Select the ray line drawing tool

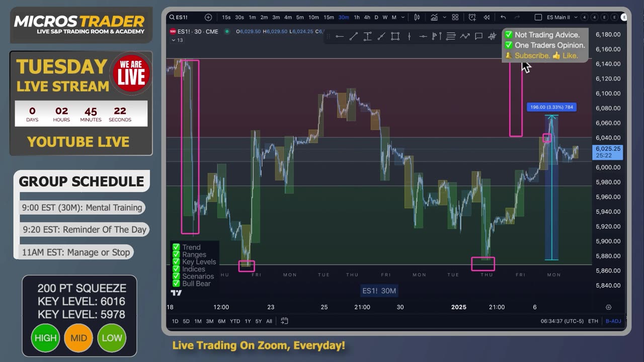381,36
